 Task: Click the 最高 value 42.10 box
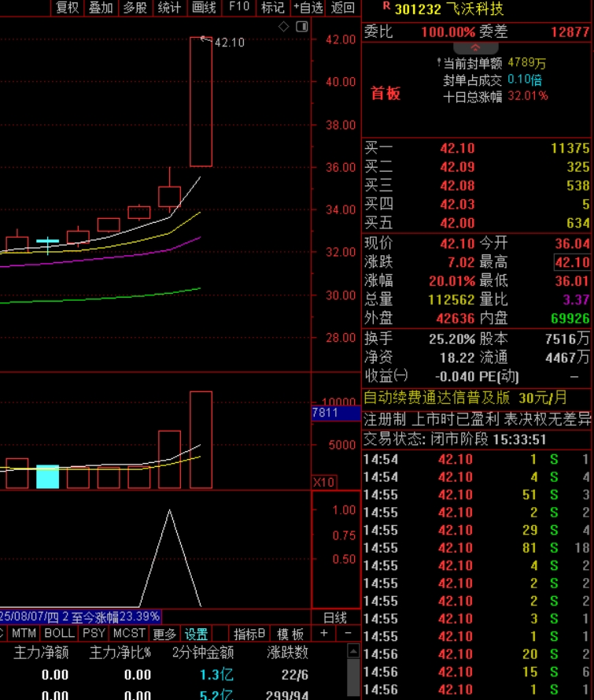(572, 262)
